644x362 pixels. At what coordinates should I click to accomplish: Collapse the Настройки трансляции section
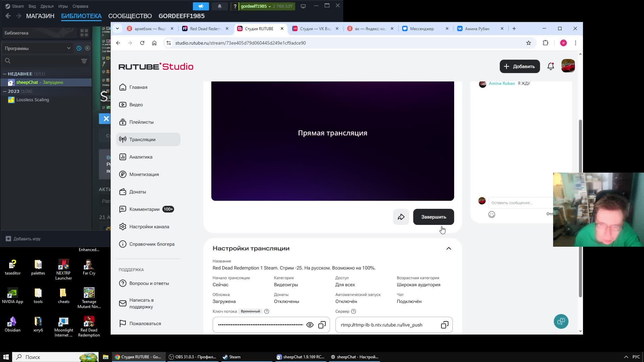click(448, 248)
